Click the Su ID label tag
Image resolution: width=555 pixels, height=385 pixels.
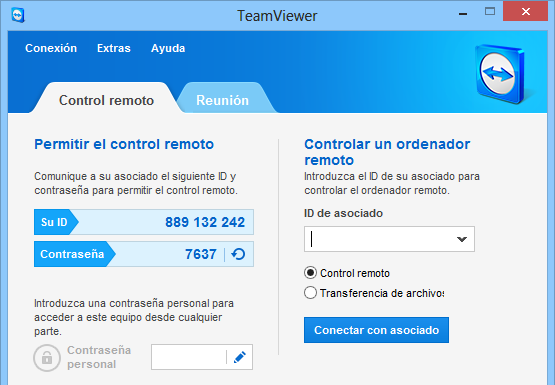(x=56, y=222)
